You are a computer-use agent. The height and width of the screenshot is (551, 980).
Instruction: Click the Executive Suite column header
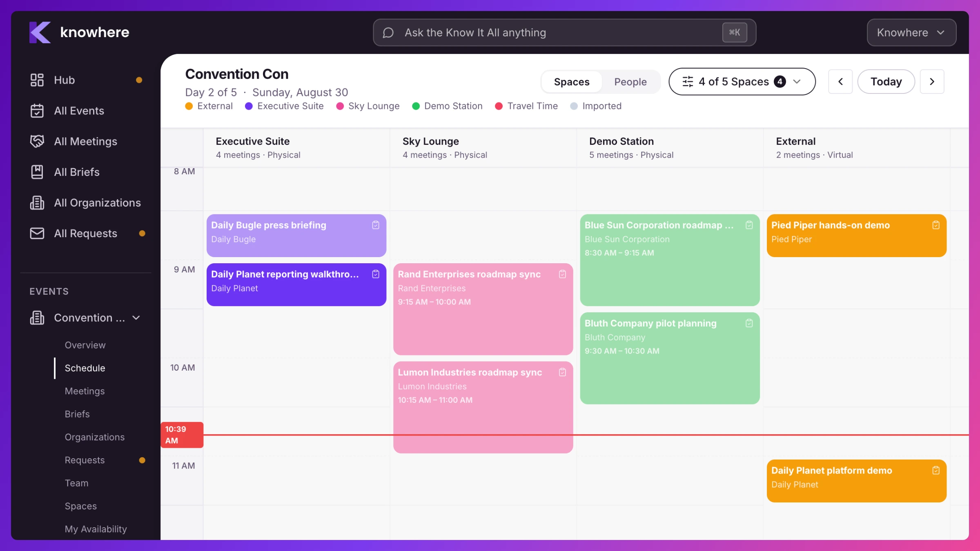click(x=296, y=148)
